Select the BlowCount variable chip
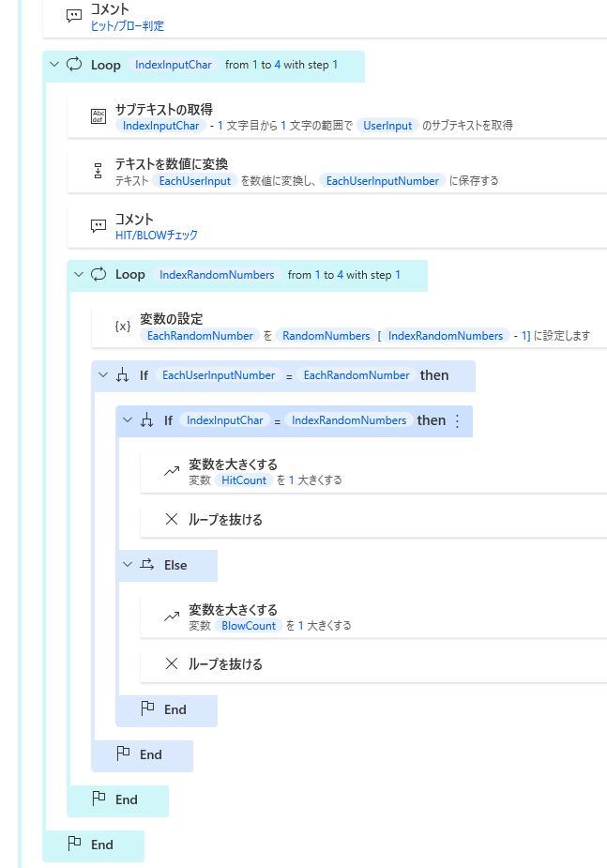This screenshot has height=868, width=607. coord(249,626)
